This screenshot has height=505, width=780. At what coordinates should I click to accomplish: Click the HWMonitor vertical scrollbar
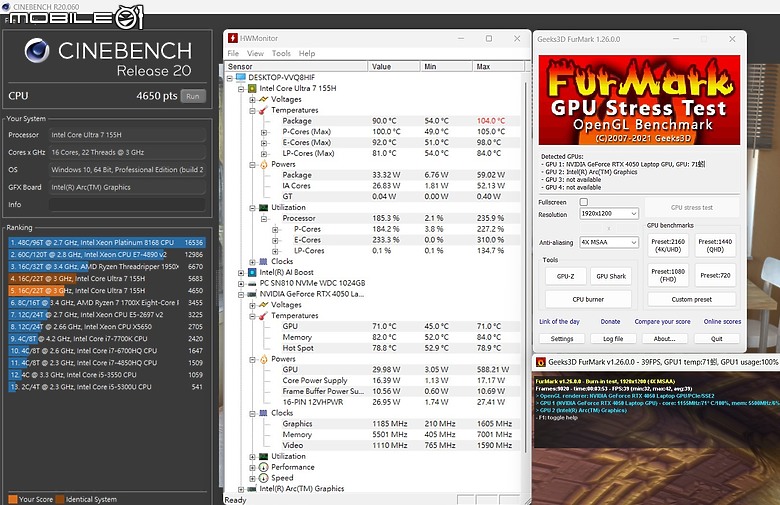526,269
